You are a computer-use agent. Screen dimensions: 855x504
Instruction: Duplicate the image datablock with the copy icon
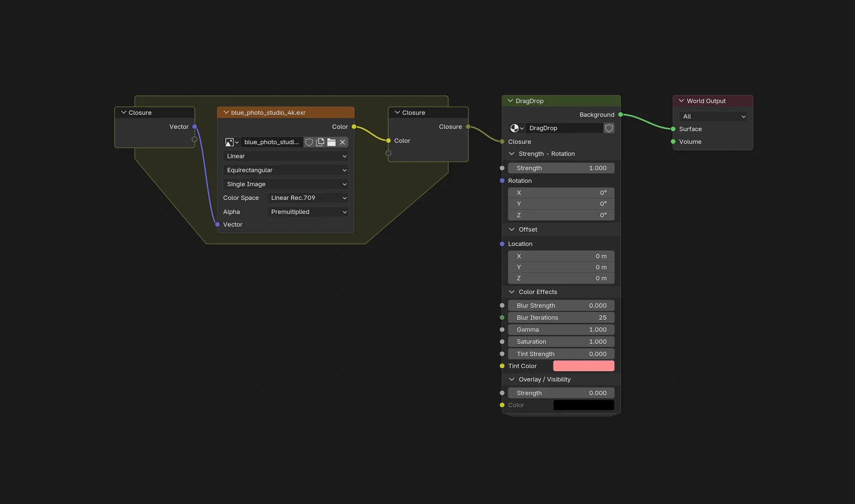(x=320, y=142)
